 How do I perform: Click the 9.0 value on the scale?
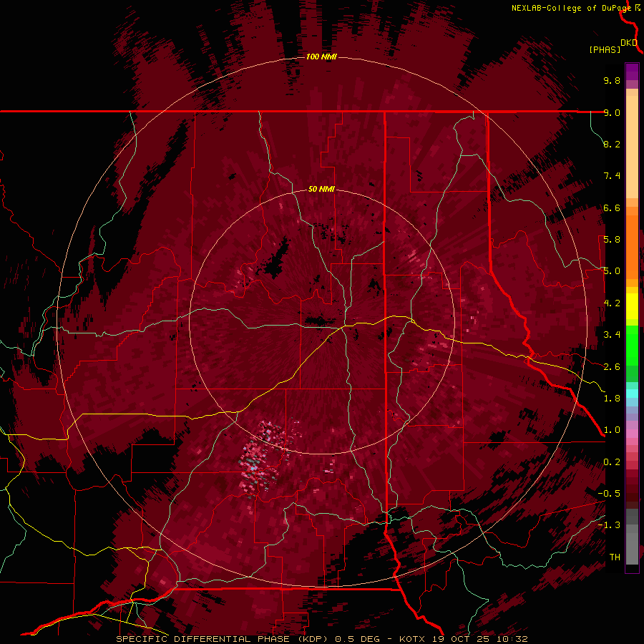(612, 112)
